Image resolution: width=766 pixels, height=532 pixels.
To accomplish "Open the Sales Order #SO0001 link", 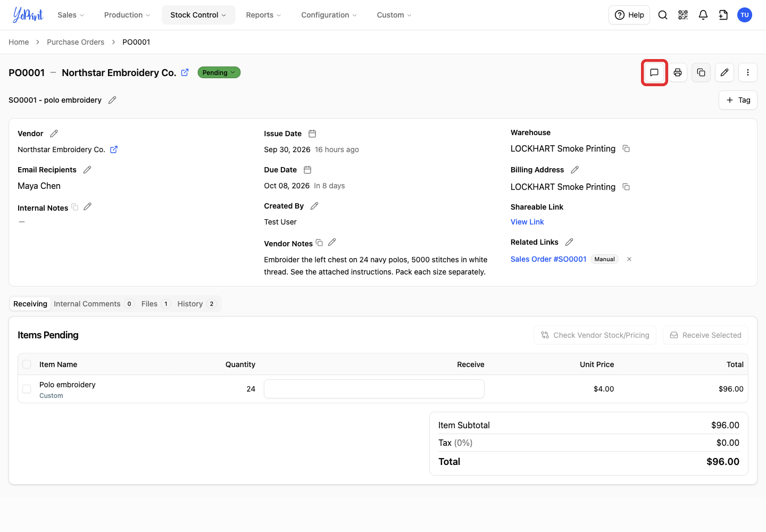I will tap(548, 259).
